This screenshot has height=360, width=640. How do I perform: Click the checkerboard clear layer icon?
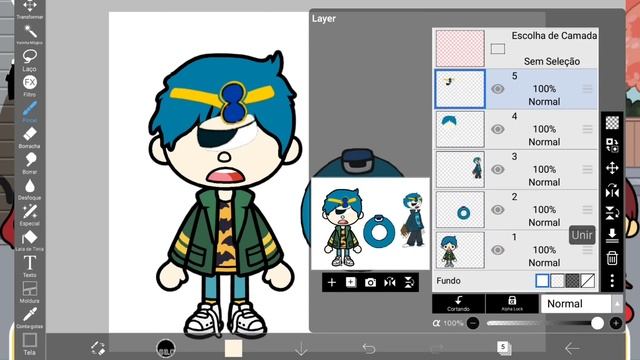(612, 122)
